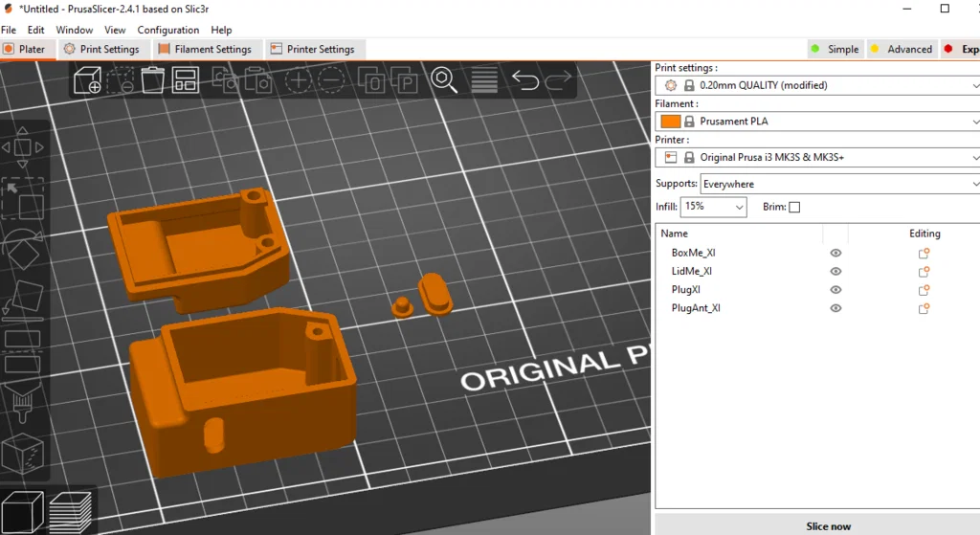Click the Search magnifier icon
980x535 pixels.
[443, 79]
